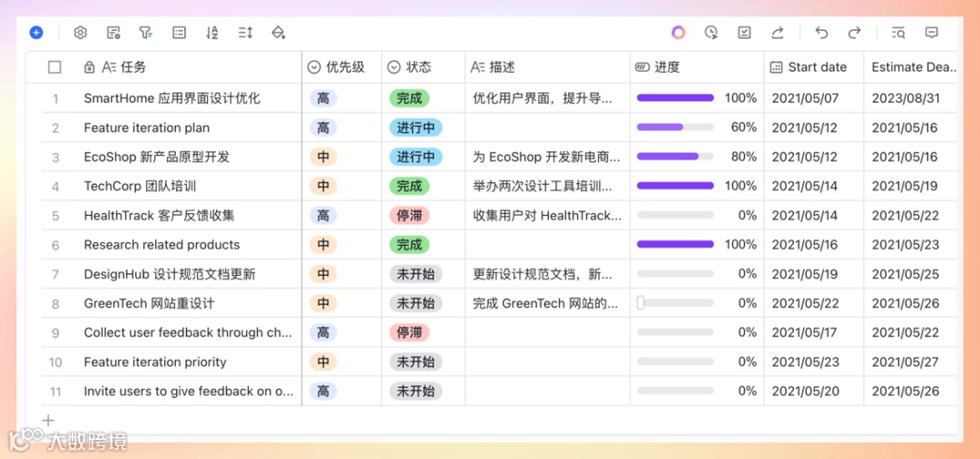980x459 pixels.
Task: Open the find records search icon
Action: 898,33
